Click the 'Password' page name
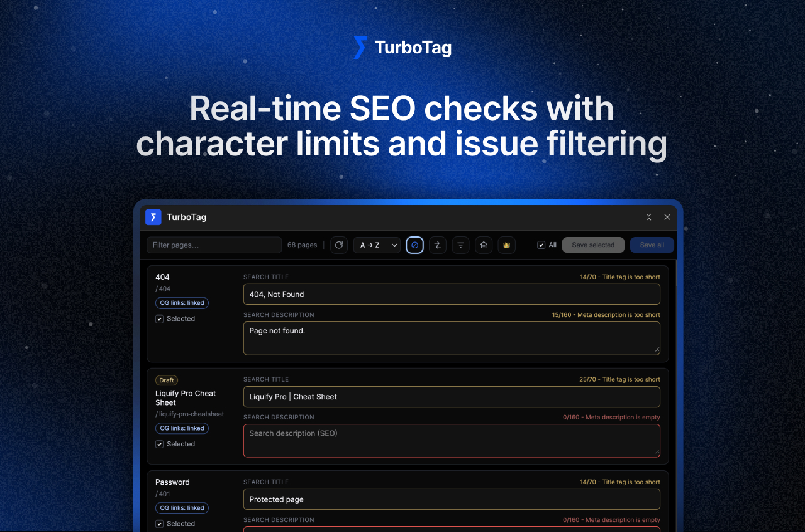Image resolution: width=805 pixels, height=532 pixels. point(172,482)
